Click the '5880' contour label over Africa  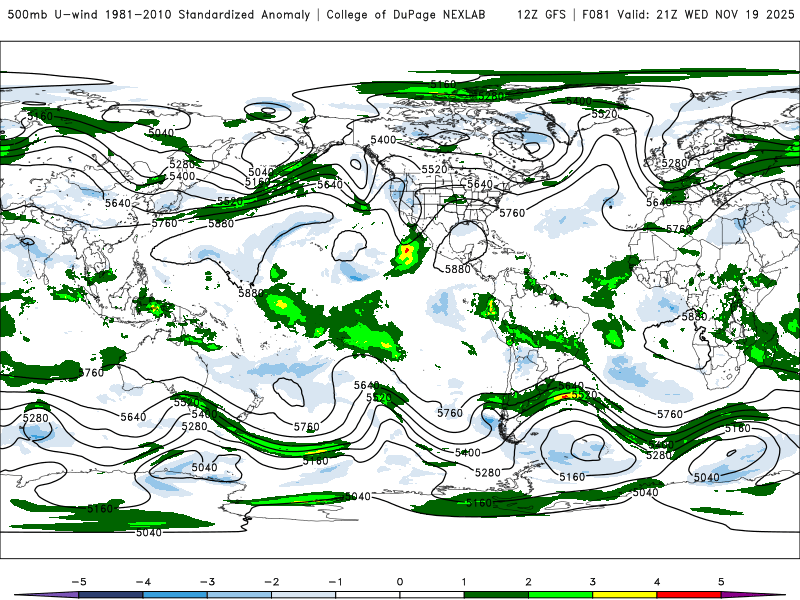tap(694, 317)
